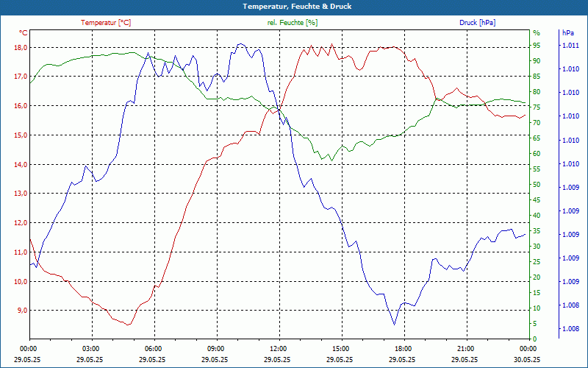This screenshot has height=368, width=588.
Task: Click the 65 humidity axis value
Action: coord(537,138)
